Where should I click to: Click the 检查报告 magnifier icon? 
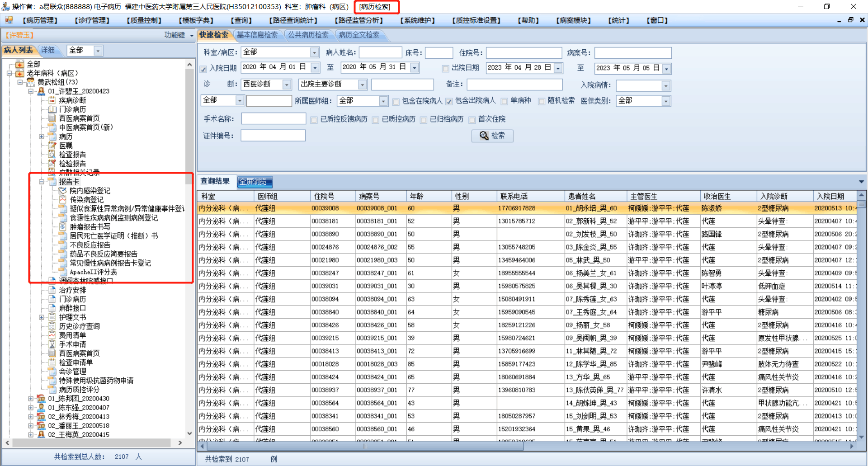pyautogui.click(x=52, y=155)
